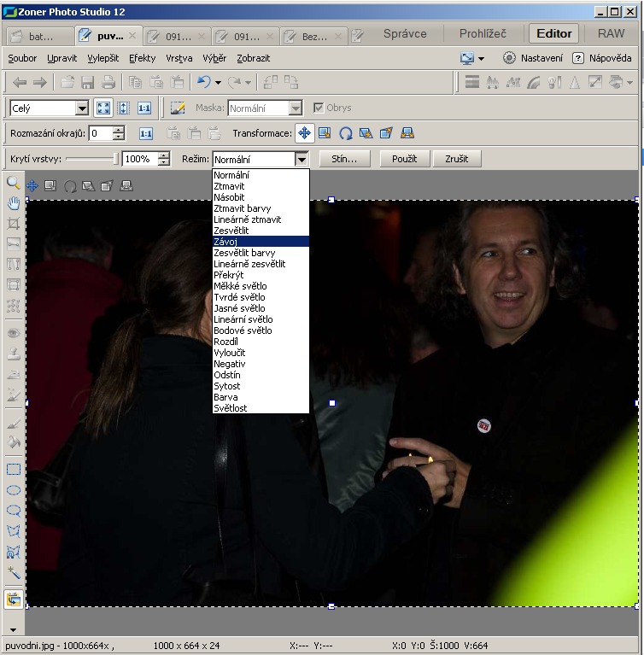The image size is (644, 655).
Task: Open the Efekty menu
Action: [143, 58]
